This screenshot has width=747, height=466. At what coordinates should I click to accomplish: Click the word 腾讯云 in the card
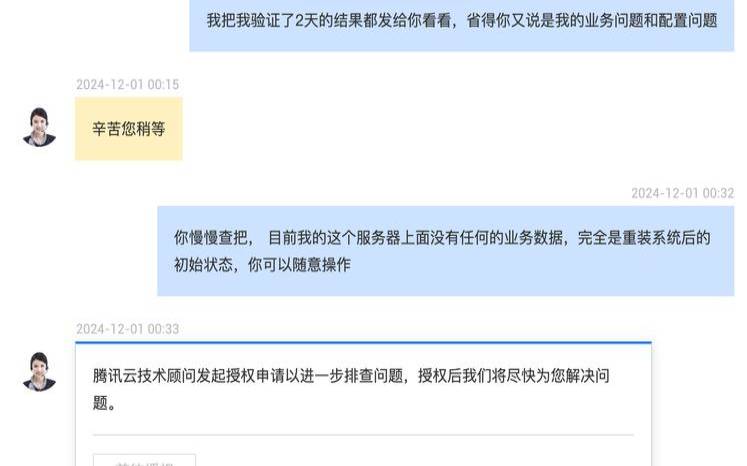click(115, 375)
